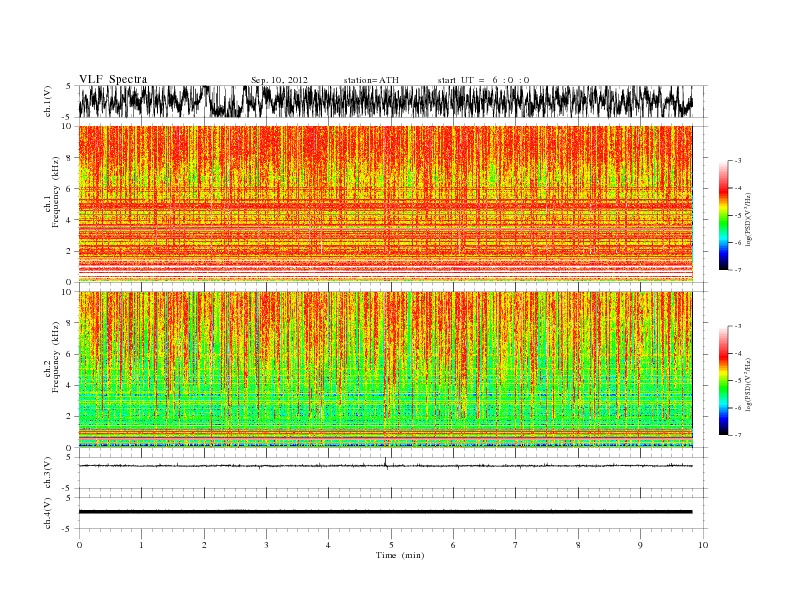Click the time axis tick label '2'
Image resolution: width=792 pixels, height=612 pixels.
click(x=204, y=545)
